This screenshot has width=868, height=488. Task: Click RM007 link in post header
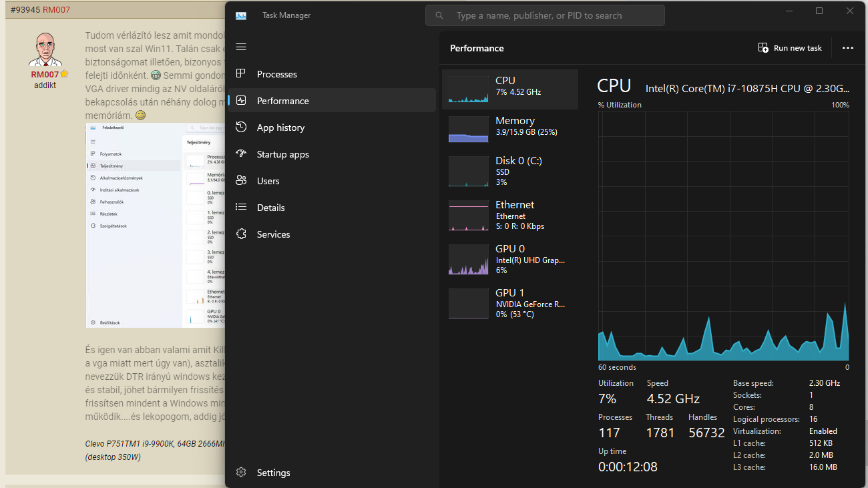pos(56,10)
